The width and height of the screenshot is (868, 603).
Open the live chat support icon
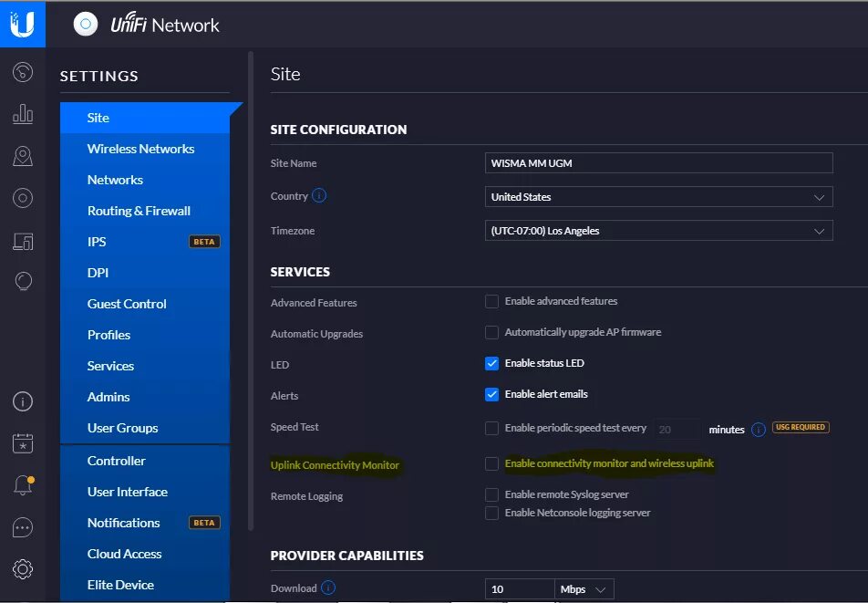pyautogui.click(x=23, y=527)
